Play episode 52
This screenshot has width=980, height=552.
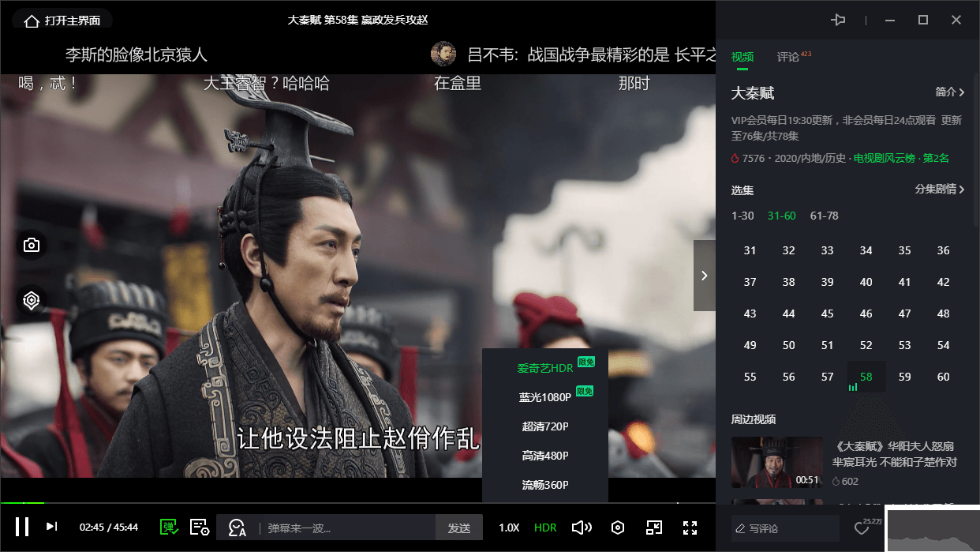tap(866, 345)
